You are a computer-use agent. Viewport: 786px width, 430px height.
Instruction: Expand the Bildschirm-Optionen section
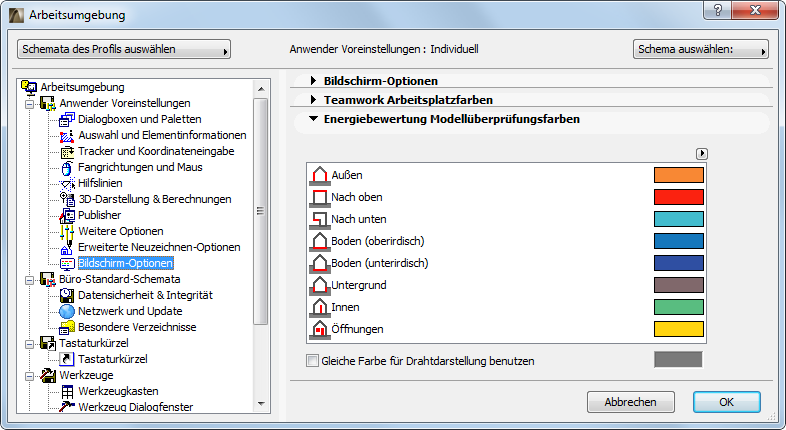coord(314,80)
